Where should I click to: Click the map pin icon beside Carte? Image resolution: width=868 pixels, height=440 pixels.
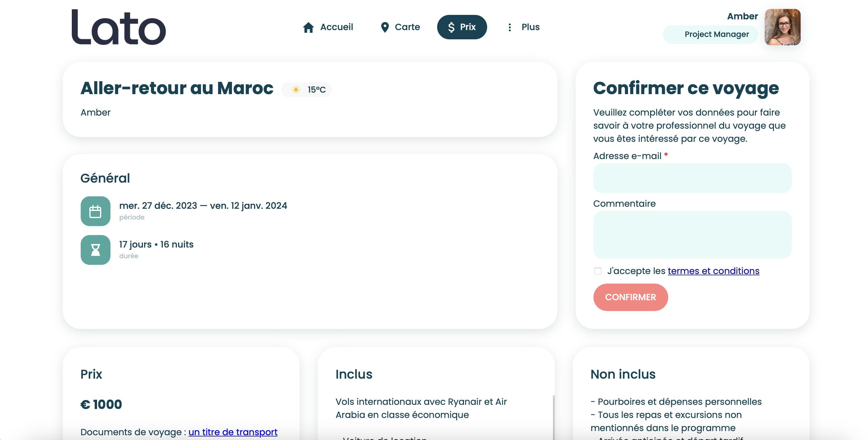(x=384, y=27)
